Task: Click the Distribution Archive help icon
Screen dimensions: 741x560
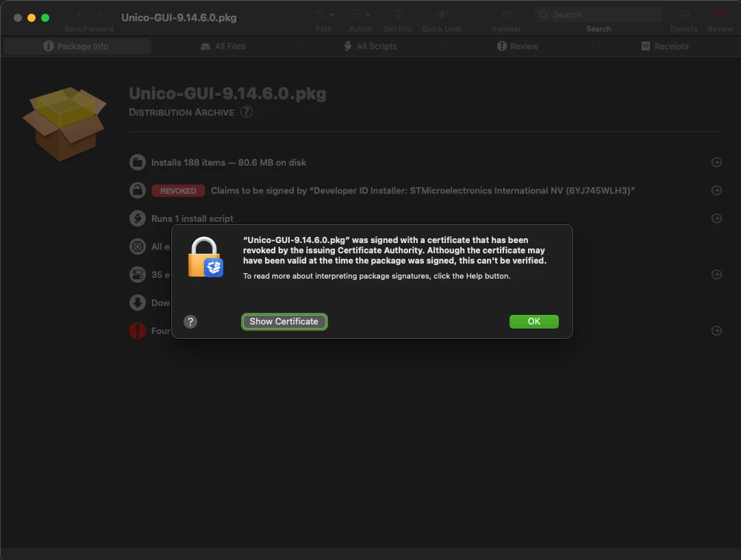Action: (x=247, y=112)
